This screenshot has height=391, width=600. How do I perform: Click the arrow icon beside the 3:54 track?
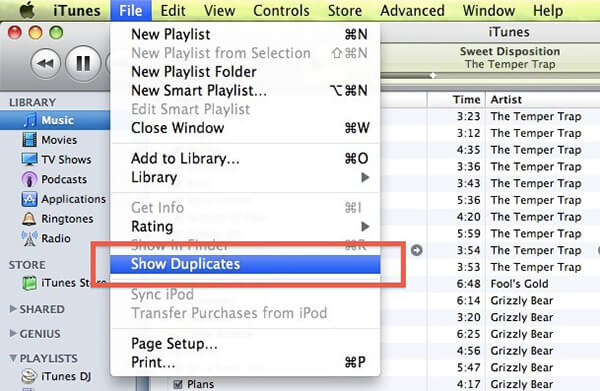(x=417, y=250)
